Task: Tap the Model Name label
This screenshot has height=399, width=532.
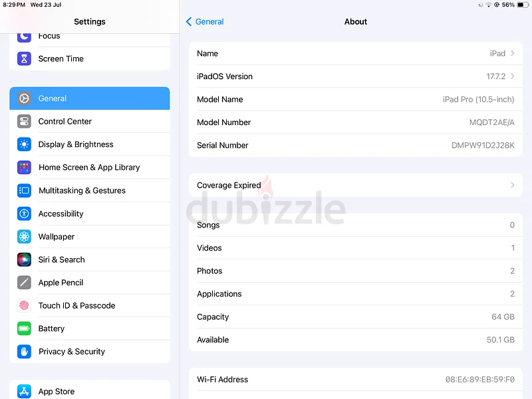Action: [220, 99]
